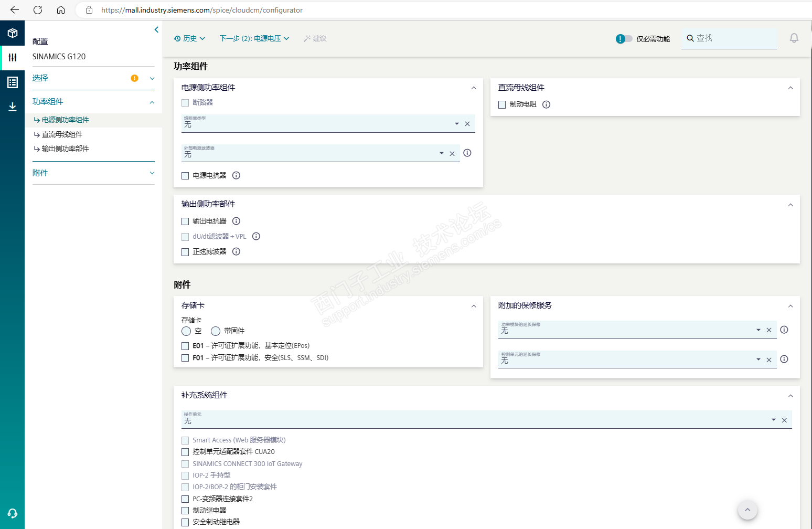Open the 操作单元 dropdown
812x529 pixels.
point(774,420)
